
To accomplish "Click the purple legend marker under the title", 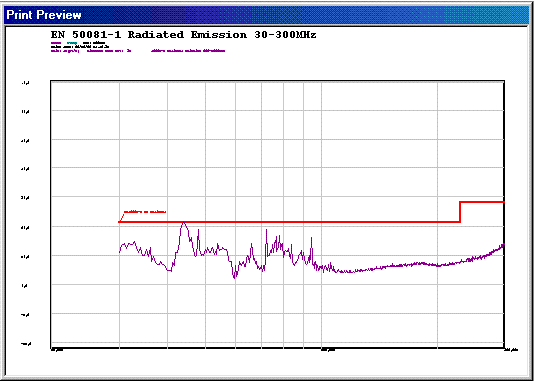I will click(56, 43).
